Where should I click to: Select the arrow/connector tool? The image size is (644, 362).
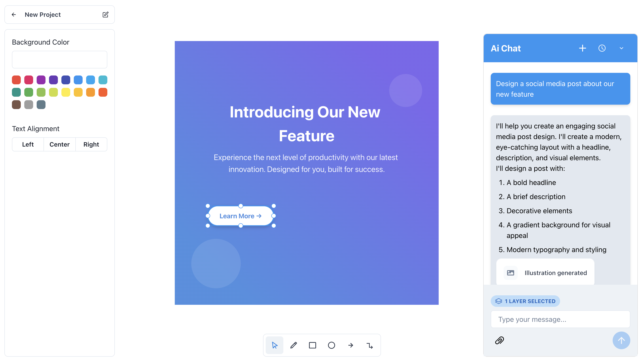tap(351, 345)
